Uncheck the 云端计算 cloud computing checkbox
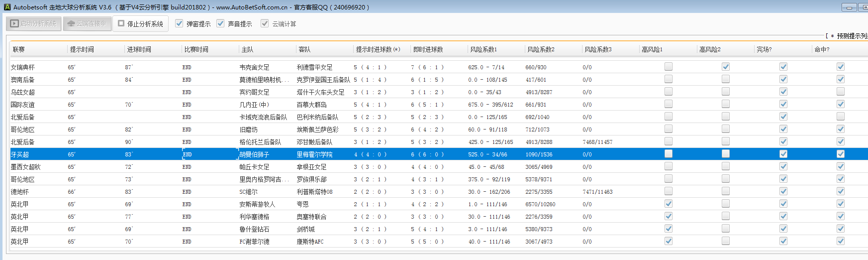 click(x=265, y=23)
